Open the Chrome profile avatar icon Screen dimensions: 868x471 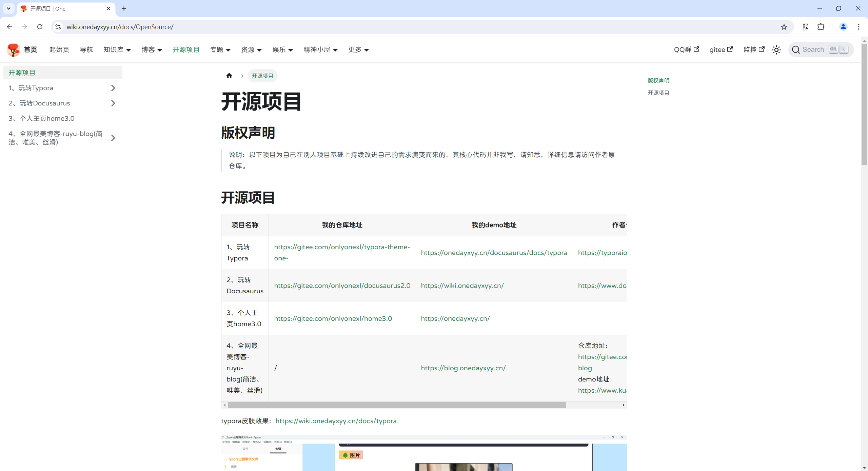[843, 27]
